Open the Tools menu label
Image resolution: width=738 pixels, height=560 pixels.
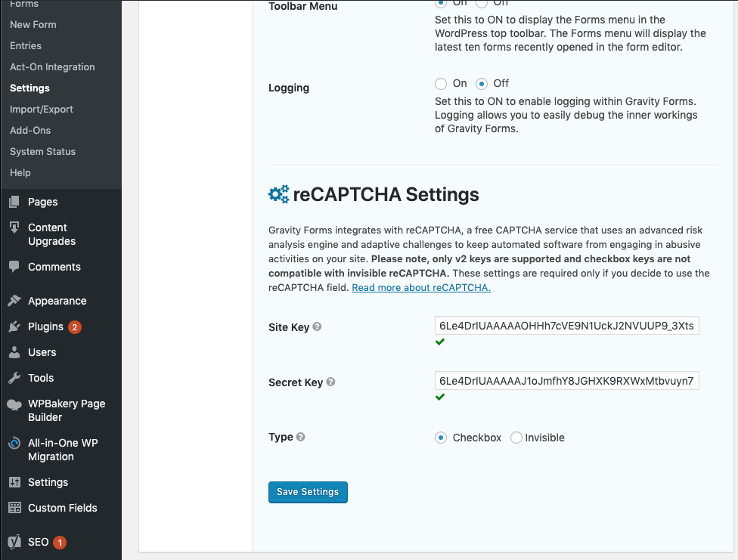41,378
